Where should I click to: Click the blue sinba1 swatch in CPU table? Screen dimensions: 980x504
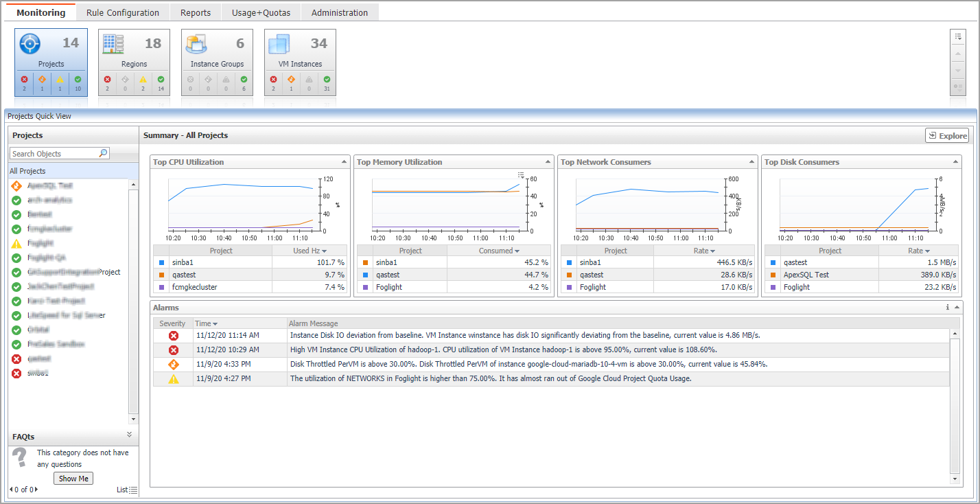161,262
